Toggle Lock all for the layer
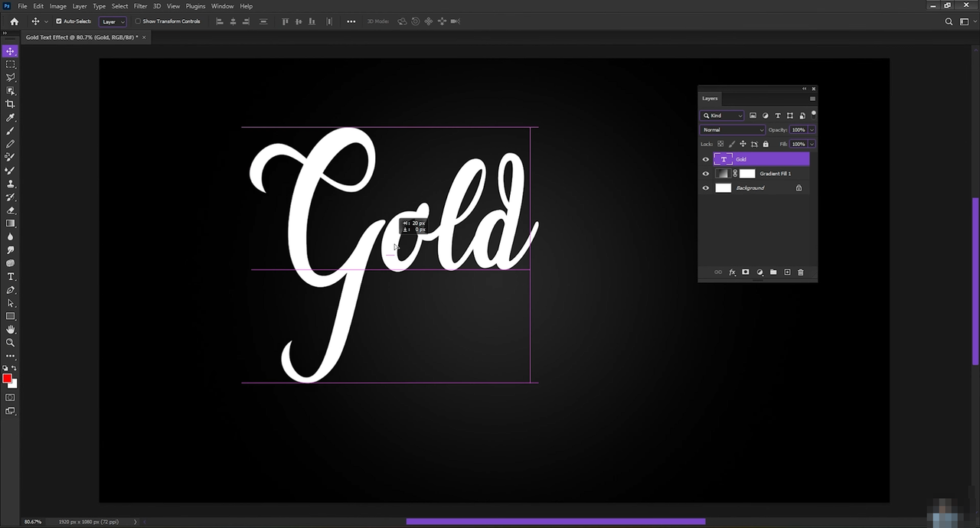The image size is (980, 528). pyautogui.click(x=766, y=144)
